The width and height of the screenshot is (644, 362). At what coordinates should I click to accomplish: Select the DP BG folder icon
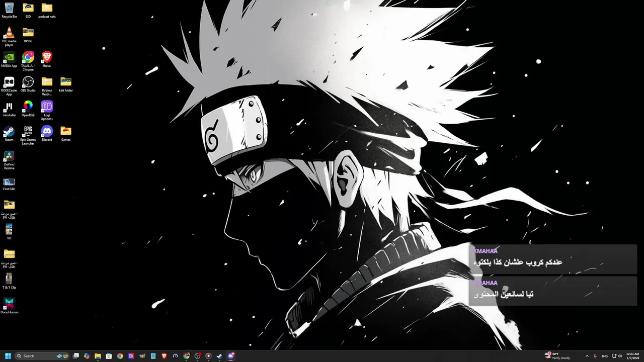click(28, 35)
